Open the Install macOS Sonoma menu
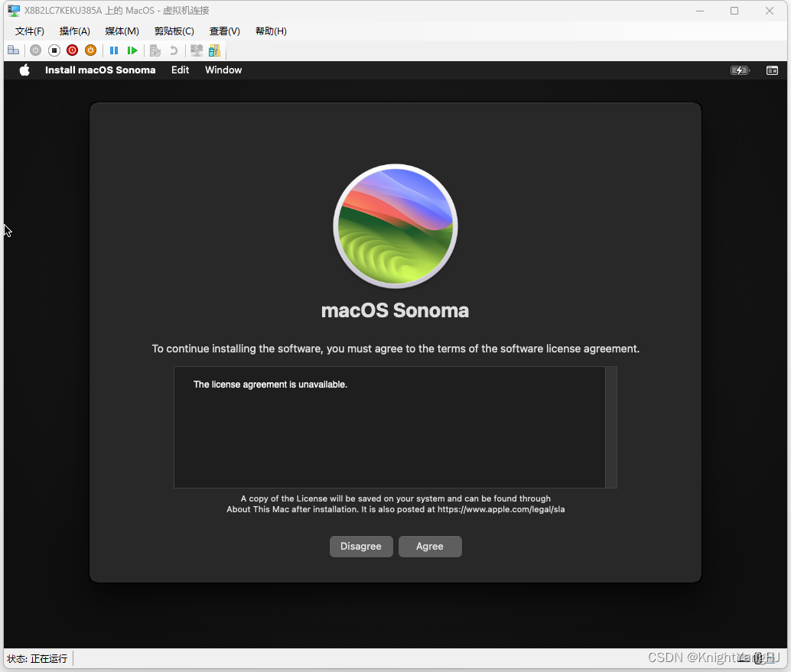 click(100, 70)
